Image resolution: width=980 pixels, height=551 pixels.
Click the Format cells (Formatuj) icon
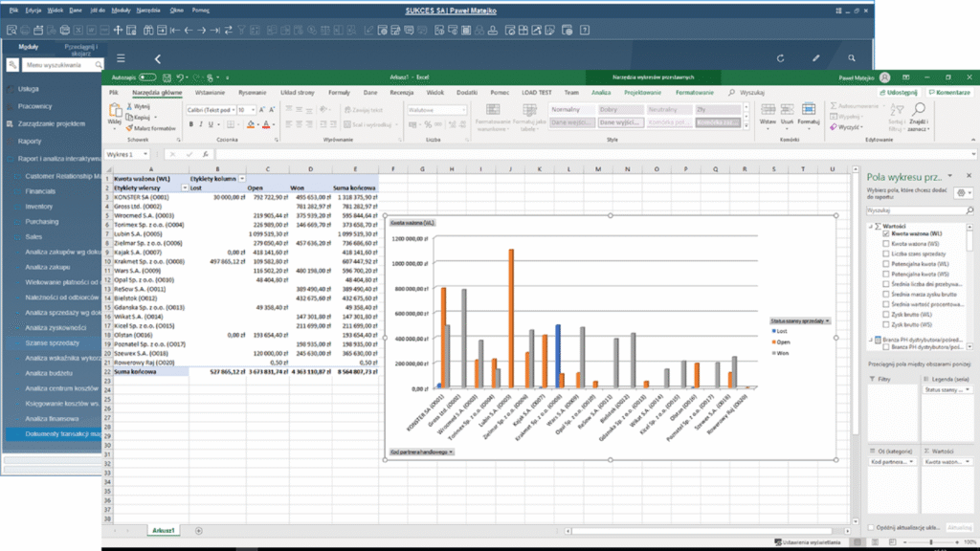pyautogui.click(x=808, y=110)
